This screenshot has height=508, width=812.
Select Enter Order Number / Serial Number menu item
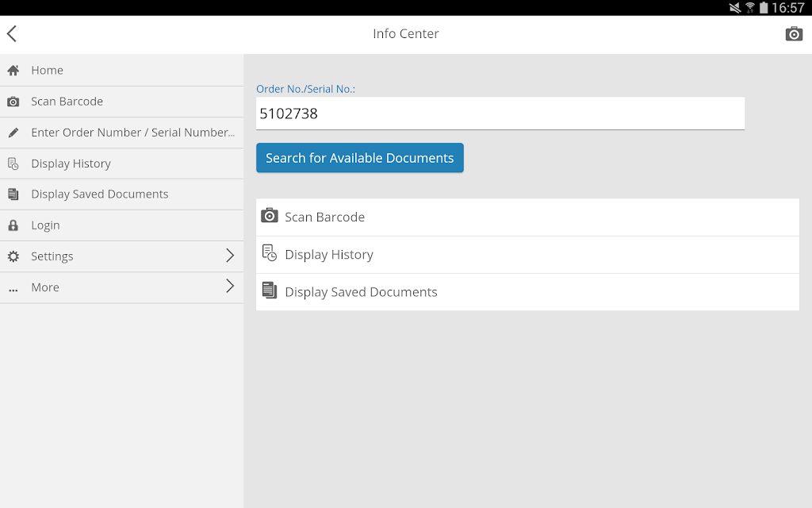click(x=121, y=133)
